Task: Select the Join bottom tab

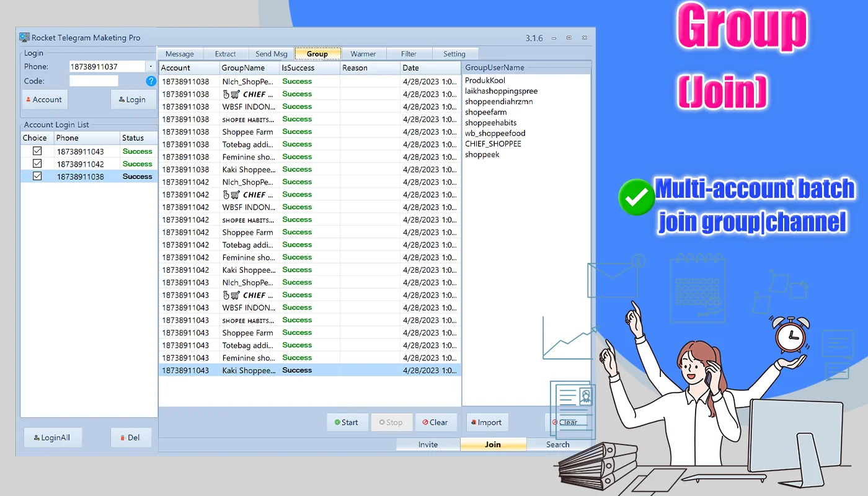Action: (493, 445)
